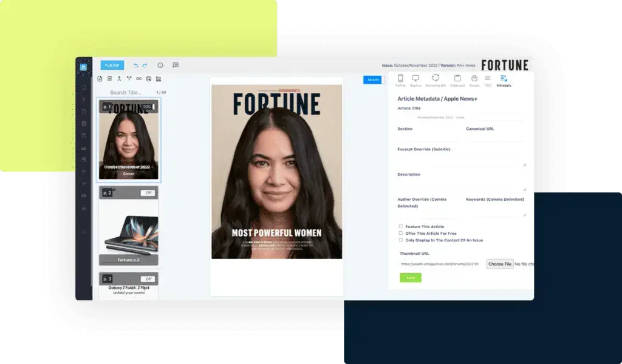The image size is (622, 364).
Task: Click the stacked layout icon in the page toolbar
Action: click(159, 79)
